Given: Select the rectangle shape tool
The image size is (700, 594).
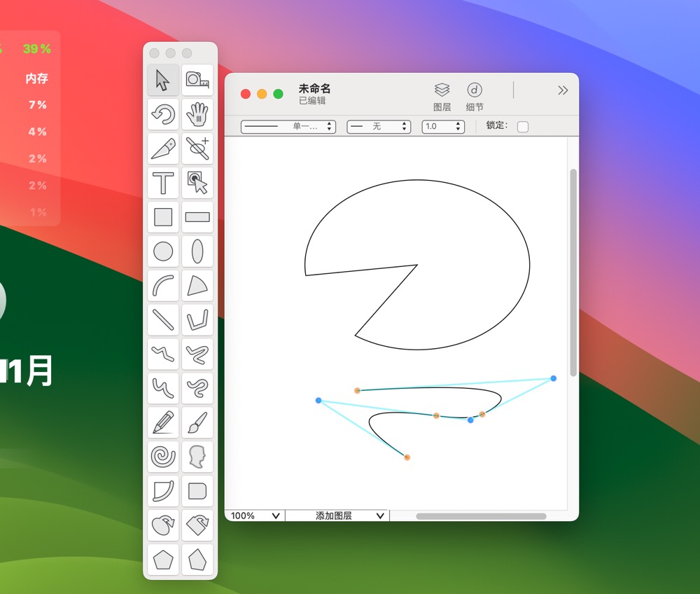Looking at the screenshot, I should (162, 217).
